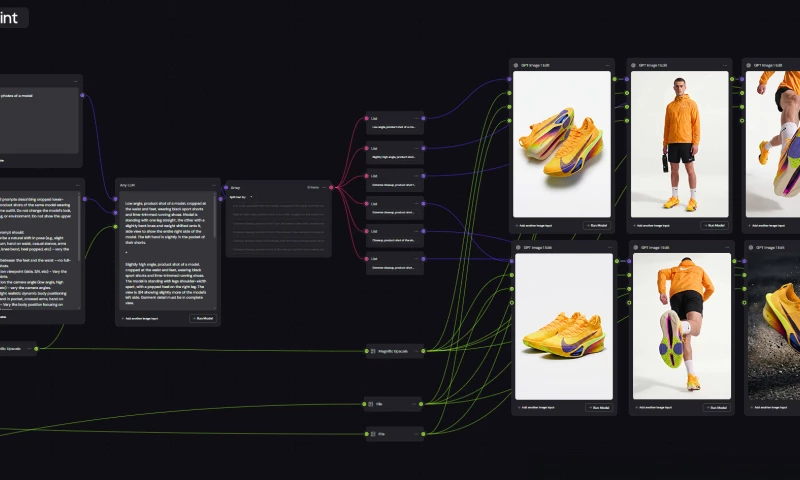
Task: Click 'Low angle, product shot' List node text
Action: pos(394,127)
